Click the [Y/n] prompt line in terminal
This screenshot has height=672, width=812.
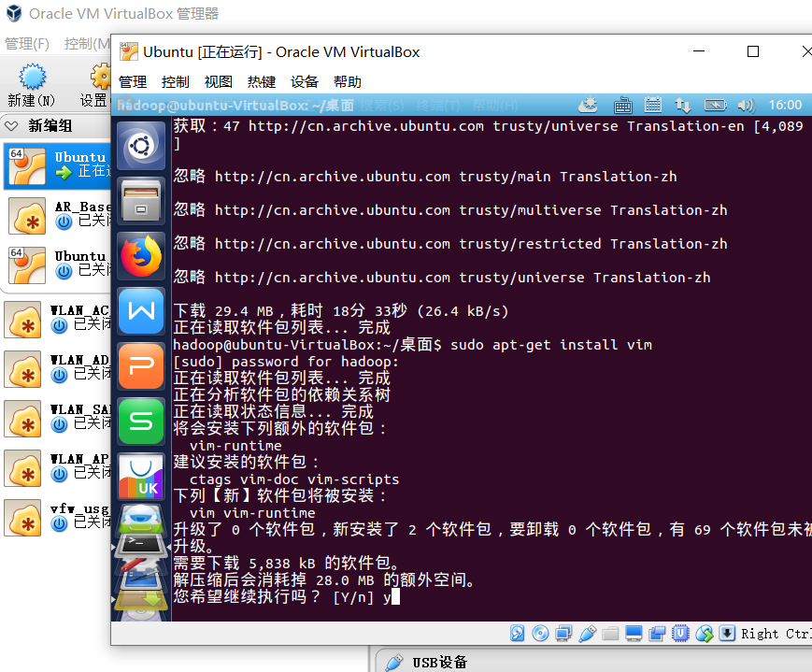point(286,597)
